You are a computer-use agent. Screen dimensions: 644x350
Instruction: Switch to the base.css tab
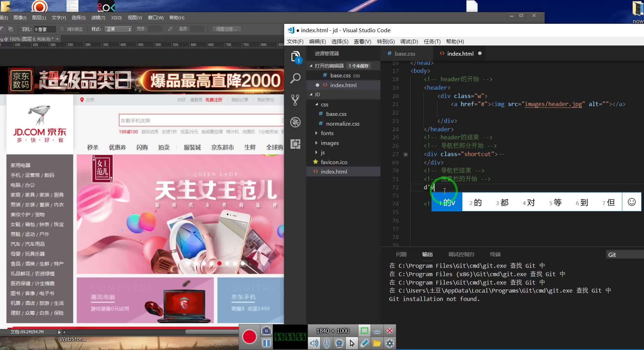point(406,54)
